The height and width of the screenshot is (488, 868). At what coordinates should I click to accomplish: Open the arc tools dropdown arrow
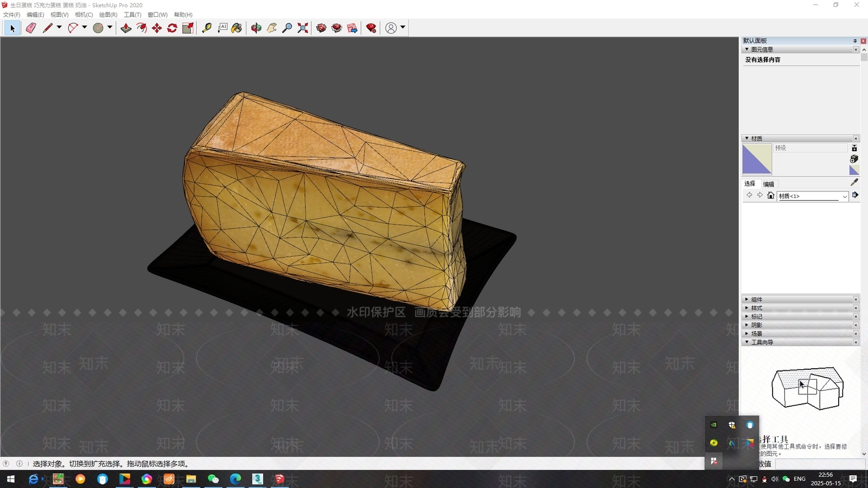pyautogui.click(x=85, y=27)
